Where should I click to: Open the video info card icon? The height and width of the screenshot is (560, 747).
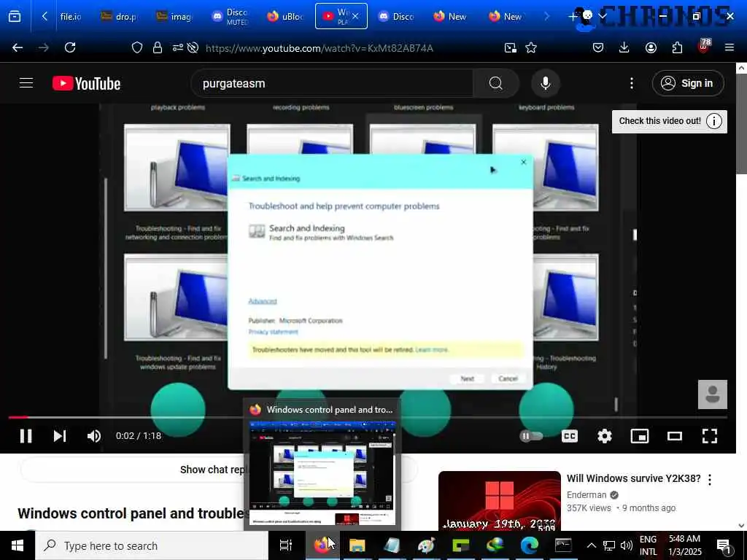click(x=713, y=122)
